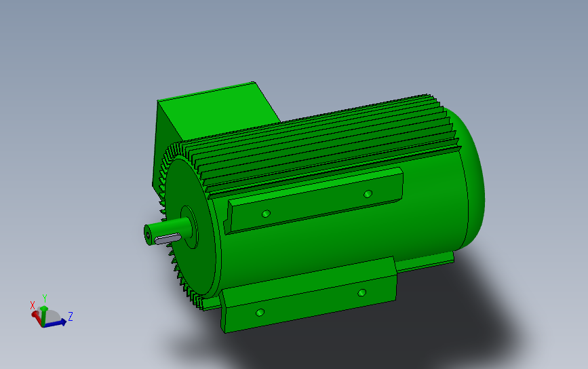The height and width of the screenshot is (369, 588).
Task: Pick the left hole on upper rail
Action: point(266,214)
